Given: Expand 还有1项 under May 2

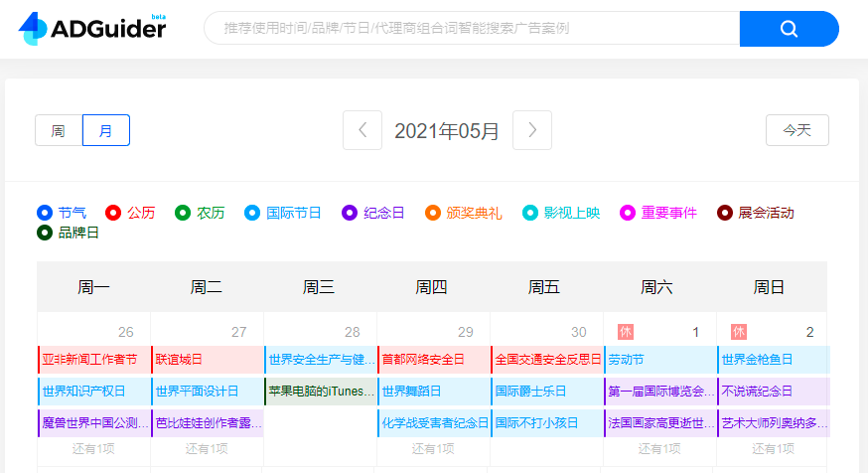Looking at the screenshot, I should 773,448.
